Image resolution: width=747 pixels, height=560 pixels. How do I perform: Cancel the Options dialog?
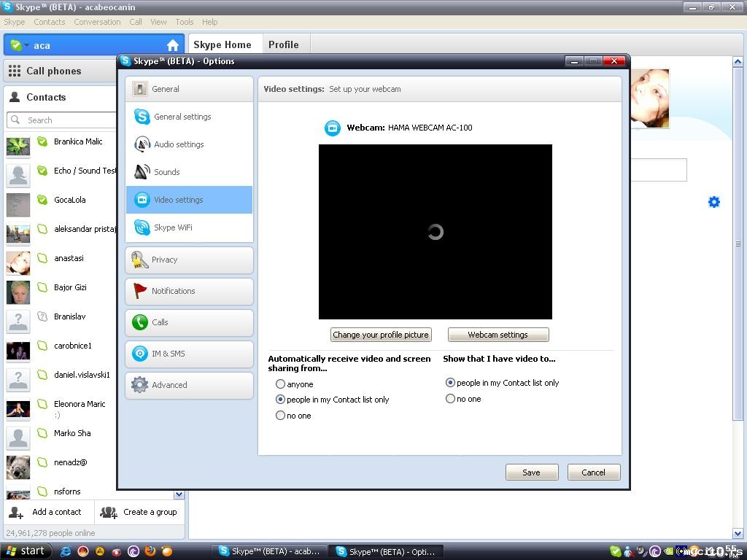click(594, 472)
